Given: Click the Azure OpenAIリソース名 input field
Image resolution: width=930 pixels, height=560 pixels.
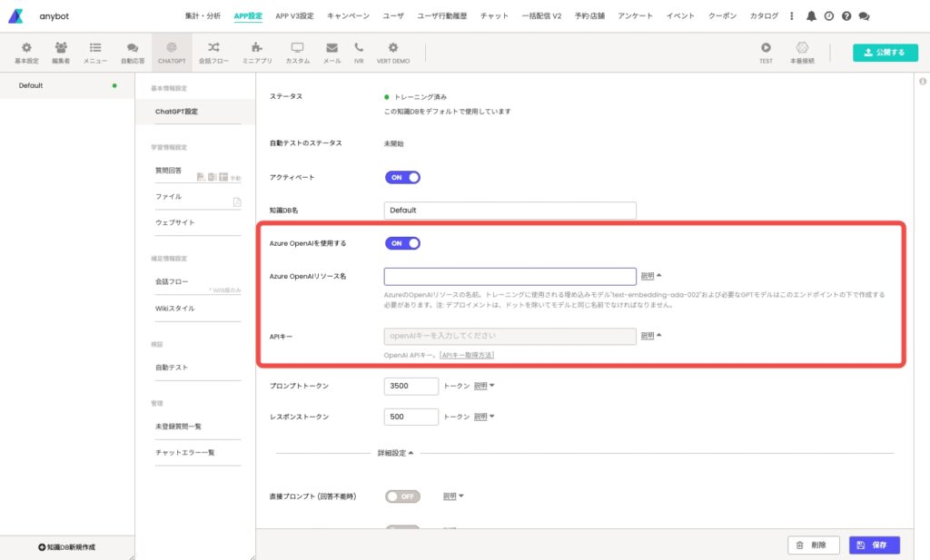Looking at the screenshot, I should 510,277.
